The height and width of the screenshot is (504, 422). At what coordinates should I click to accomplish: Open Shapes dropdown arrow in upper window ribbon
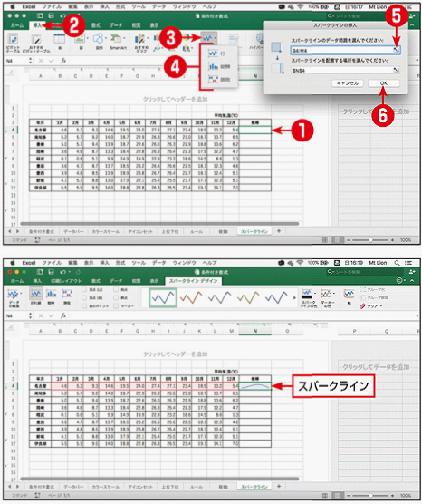pos(106,38)
